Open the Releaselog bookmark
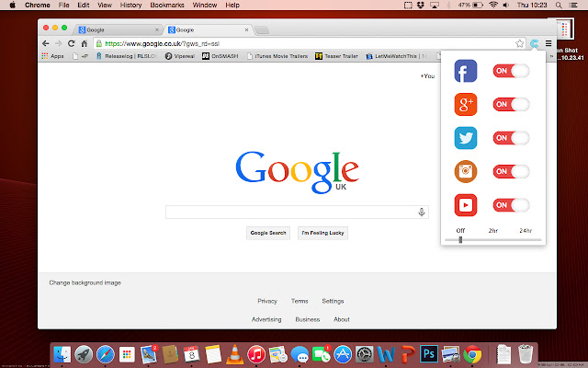Image resolution: width=588 pixels, height=368 pixels. (x=126, y=56)
